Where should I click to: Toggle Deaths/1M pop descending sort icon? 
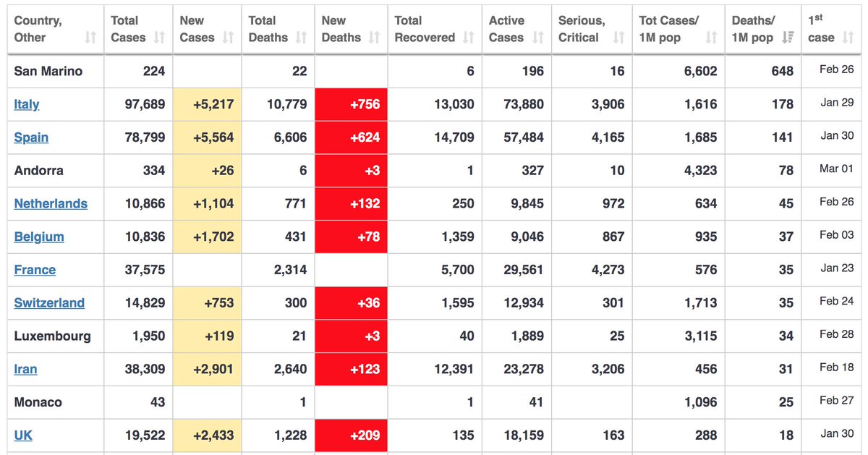point(788,38)
